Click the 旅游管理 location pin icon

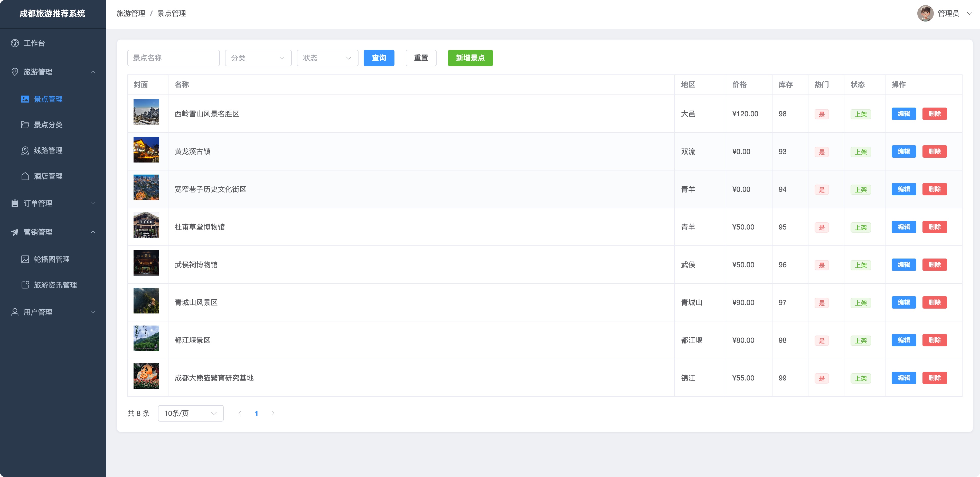(15, 72)
